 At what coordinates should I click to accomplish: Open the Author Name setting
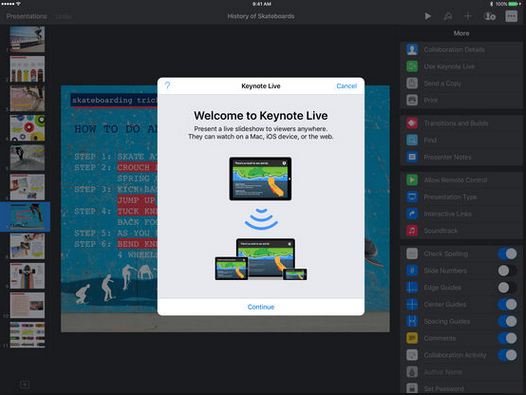click(x=462, y=372)
